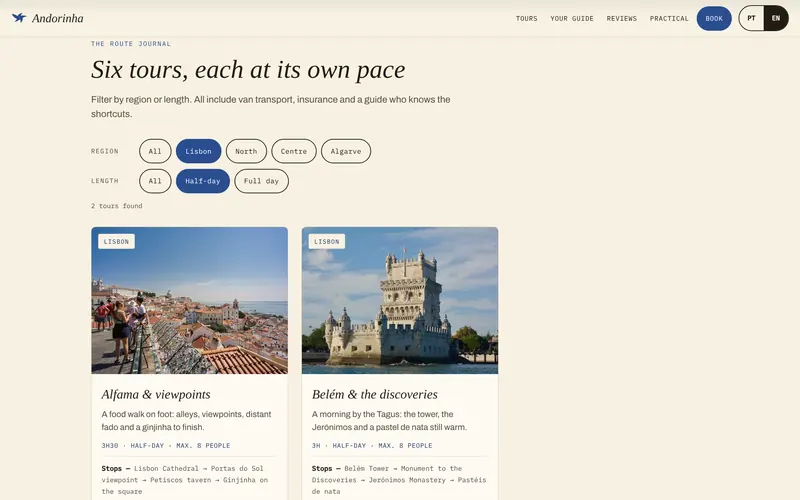Click the REGION filter label
Screen dimensions: 800x500
tap(105, 151)
